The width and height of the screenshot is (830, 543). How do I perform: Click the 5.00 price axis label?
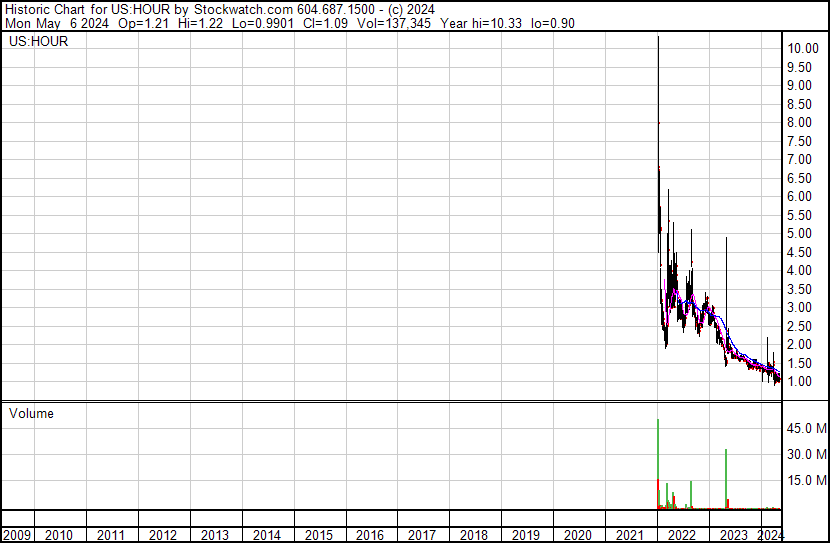(x=801, y=233)
